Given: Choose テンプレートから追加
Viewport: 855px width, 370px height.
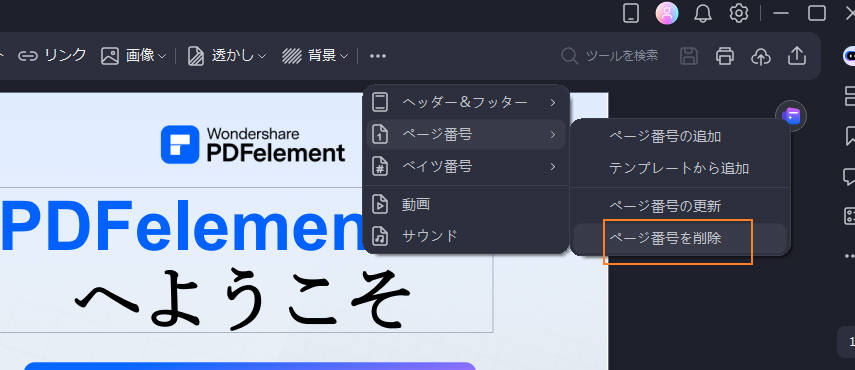Looking at the screenshot, I should [680, 168].
